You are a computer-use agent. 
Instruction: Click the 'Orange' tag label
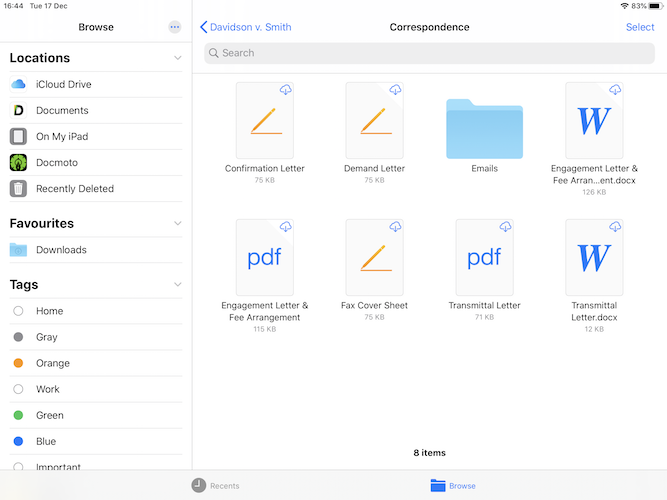[x=53, y=363]
